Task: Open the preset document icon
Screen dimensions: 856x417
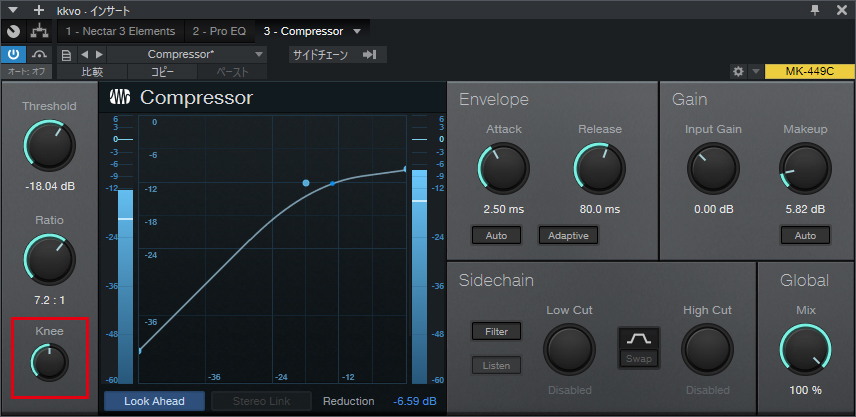Action: click(66, 55)
